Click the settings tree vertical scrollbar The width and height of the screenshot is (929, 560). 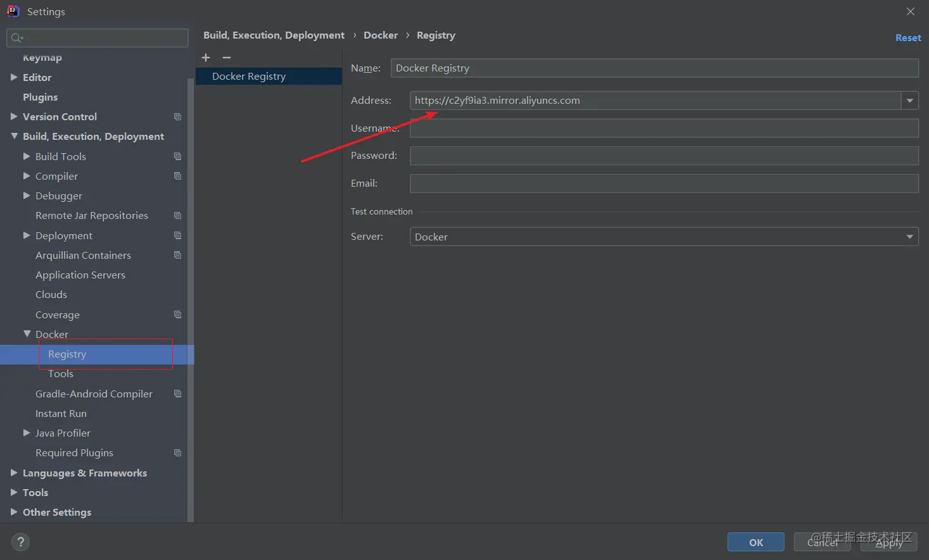pyautogui.click(x=191, y=300)
